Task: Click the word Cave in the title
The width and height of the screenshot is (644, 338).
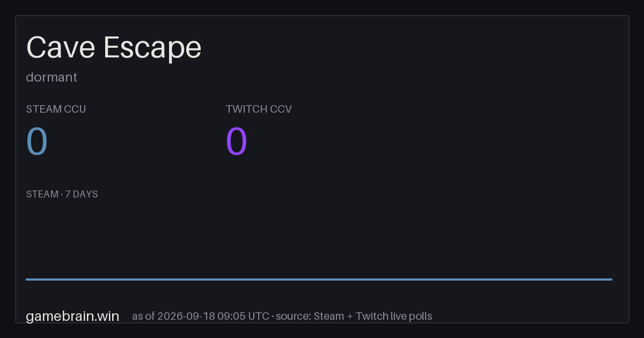Action: coord(61,48)
